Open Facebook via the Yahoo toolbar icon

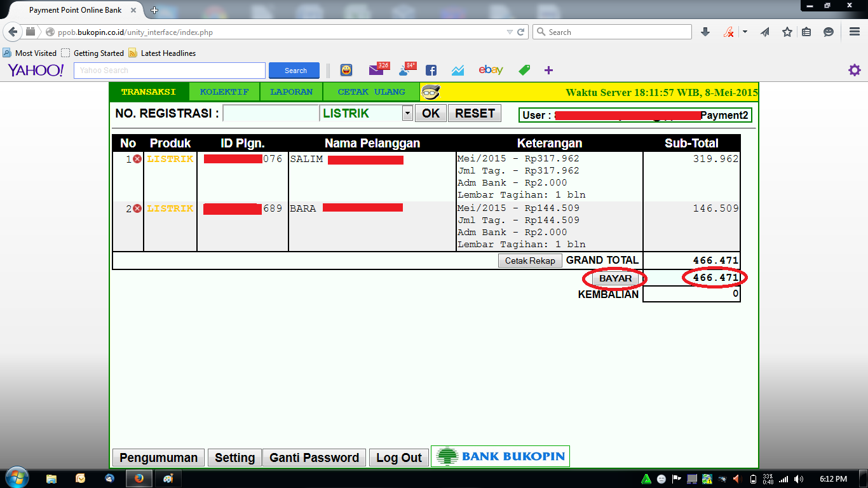coord(430,70)
